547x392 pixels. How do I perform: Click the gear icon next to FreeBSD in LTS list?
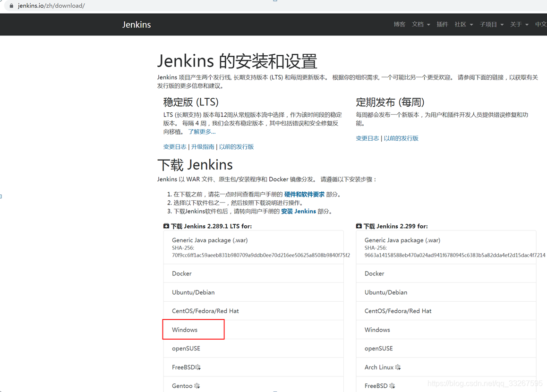pyautogui.click(x=198, y=367)
